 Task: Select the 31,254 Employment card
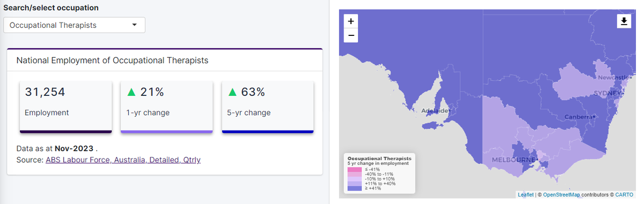tap(65, 107)
